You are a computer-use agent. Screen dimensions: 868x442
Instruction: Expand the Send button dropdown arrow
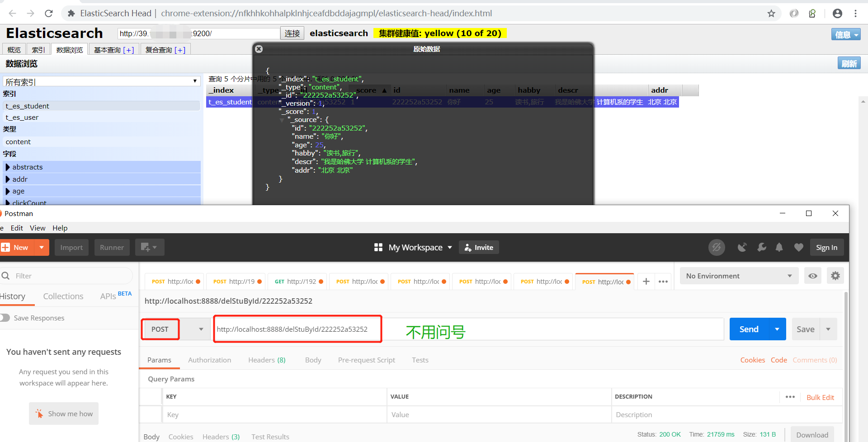click(777, 329)
